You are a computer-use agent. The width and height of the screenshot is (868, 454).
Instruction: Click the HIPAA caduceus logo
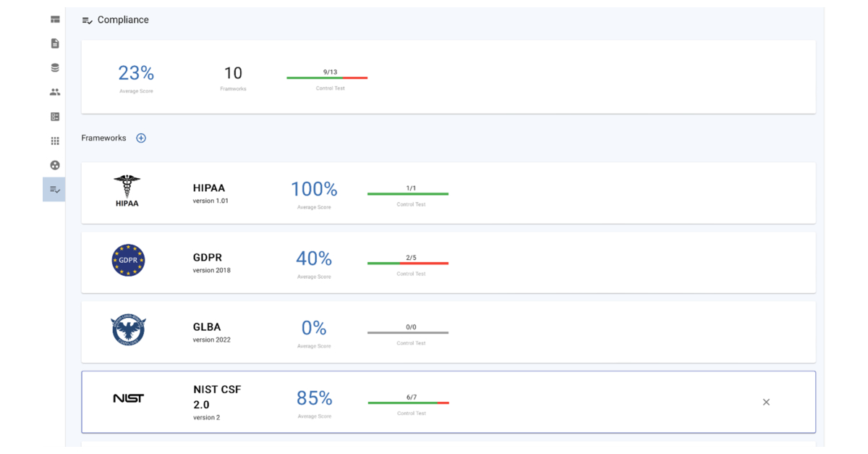[127, 191]
